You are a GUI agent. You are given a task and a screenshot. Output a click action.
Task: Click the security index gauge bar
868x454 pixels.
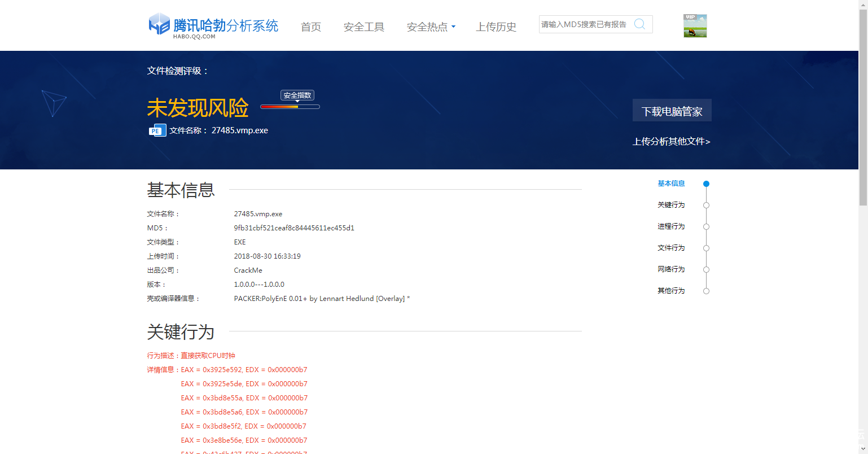(290, 107)
